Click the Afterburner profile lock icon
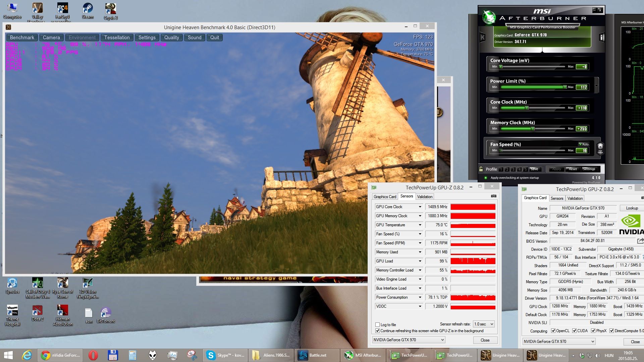Screen dimensions: 644x362 pos(481,169)
